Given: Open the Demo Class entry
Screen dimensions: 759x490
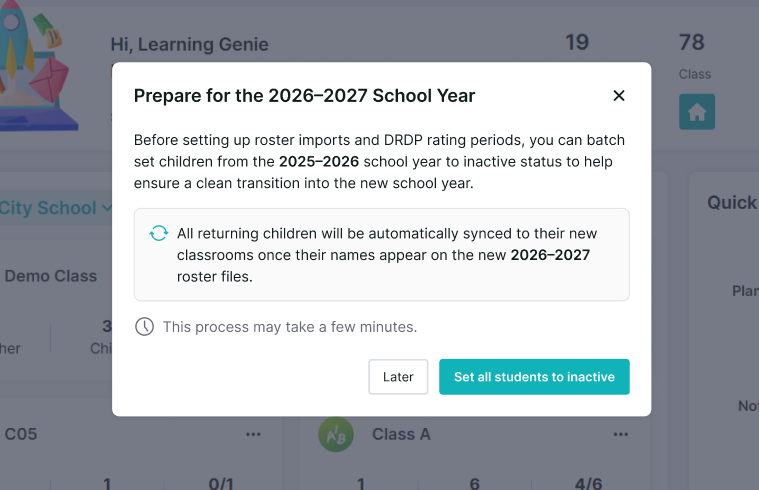Looking at the screenshot, I should pyautogui.click(x=50, y=276).
